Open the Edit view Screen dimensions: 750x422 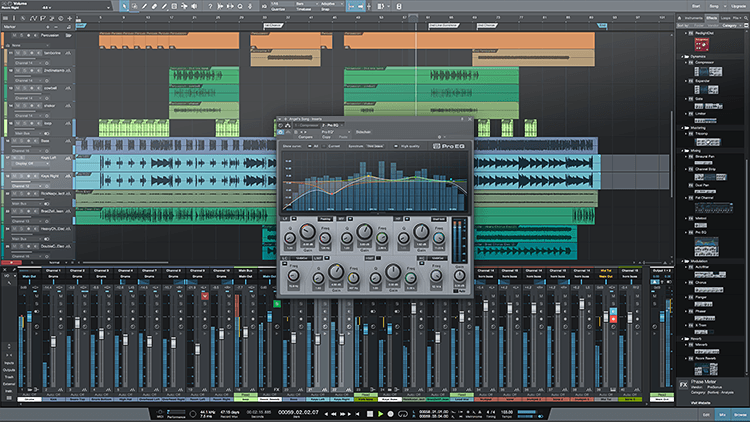coord(706,415)
